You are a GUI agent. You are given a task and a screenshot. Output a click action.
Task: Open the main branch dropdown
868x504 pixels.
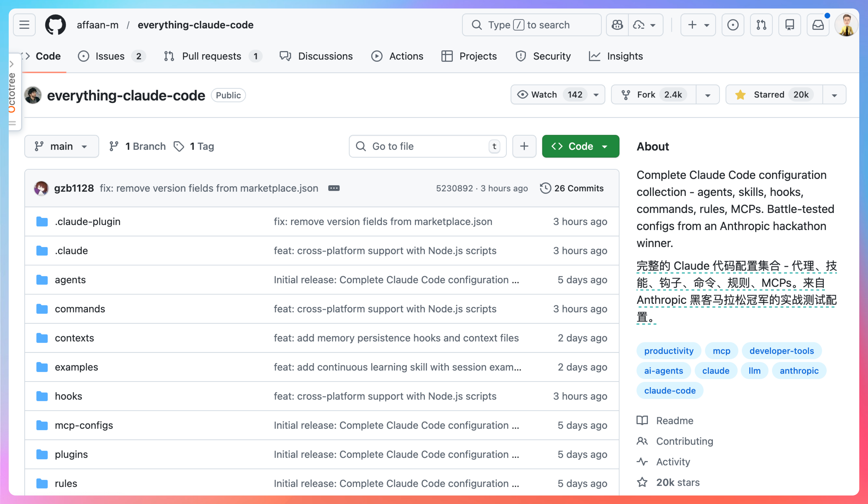61,146
